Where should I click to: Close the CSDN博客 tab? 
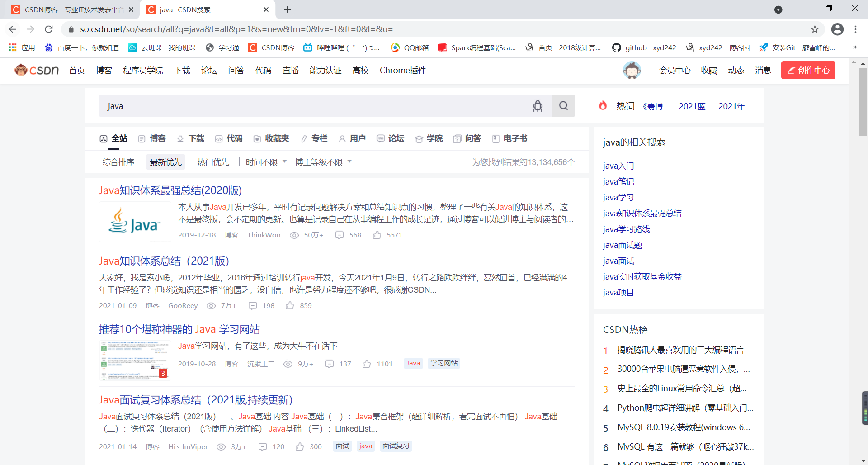(131, 9)
